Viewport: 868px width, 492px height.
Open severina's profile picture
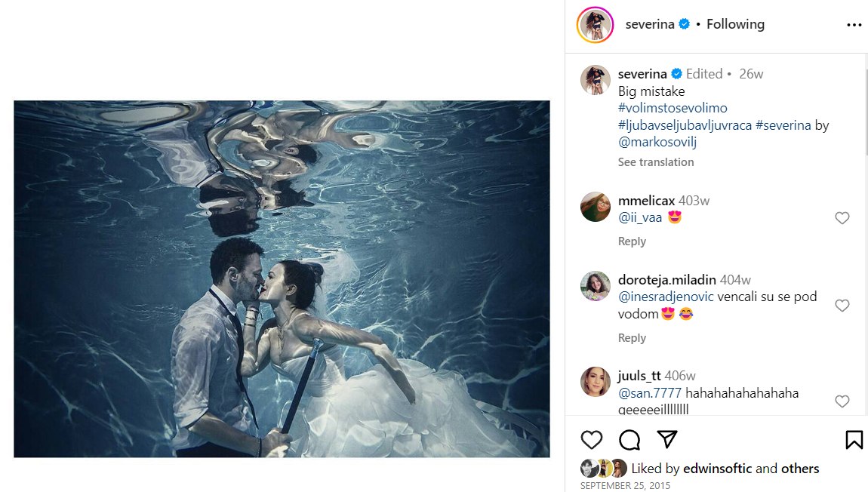[595, 23]
